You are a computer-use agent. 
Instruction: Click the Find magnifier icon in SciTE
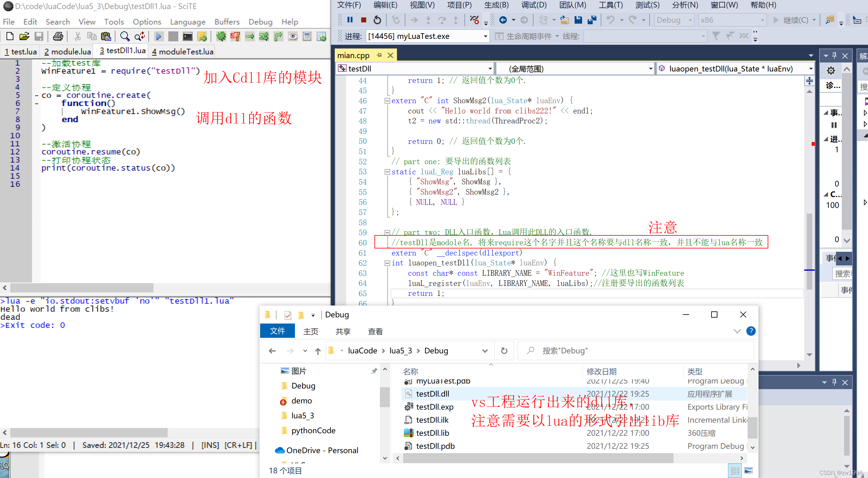coord(125,36)
